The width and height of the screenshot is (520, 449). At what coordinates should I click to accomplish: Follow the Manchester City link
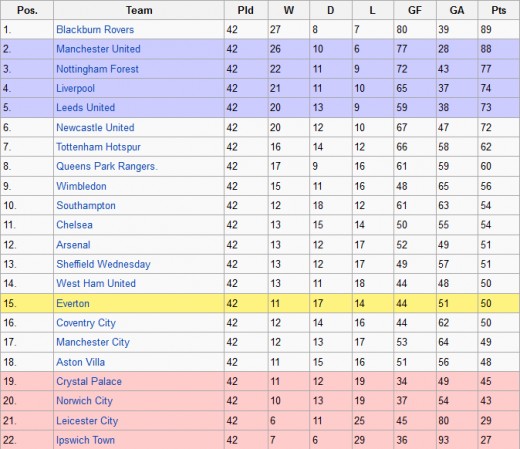(x=93, y=342)
